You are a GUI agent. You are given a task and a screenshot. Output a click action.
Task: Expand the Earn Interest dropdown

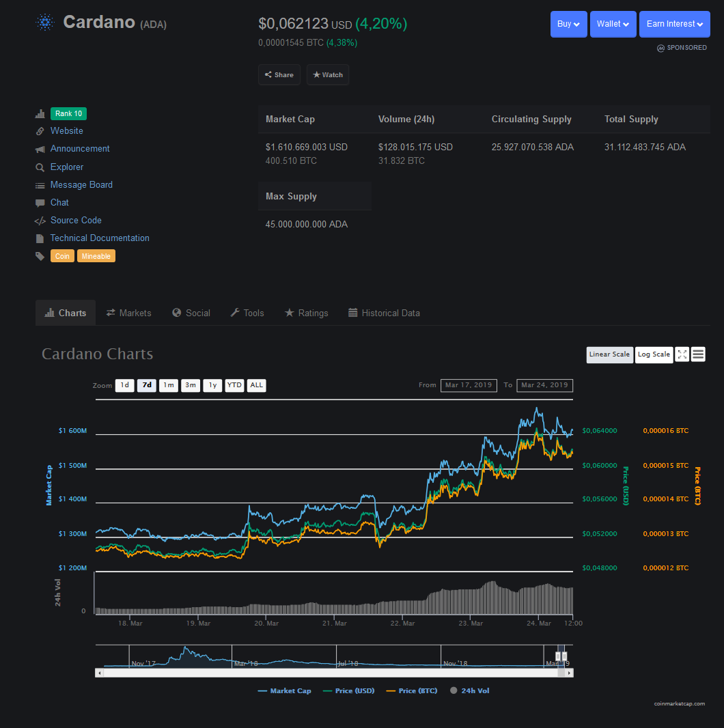coord(674,24)
